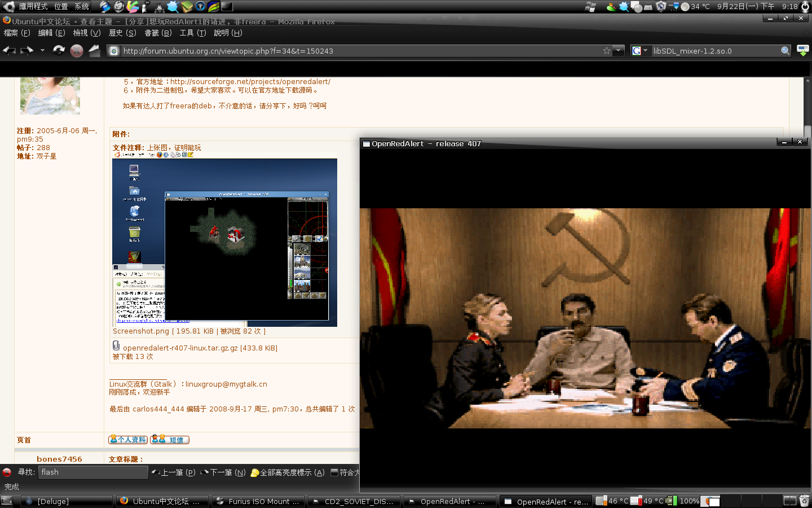Open the 應用程式 panel menu
Image resolution: width=812 pixels, height=508 pixels.
pos(33,6)
